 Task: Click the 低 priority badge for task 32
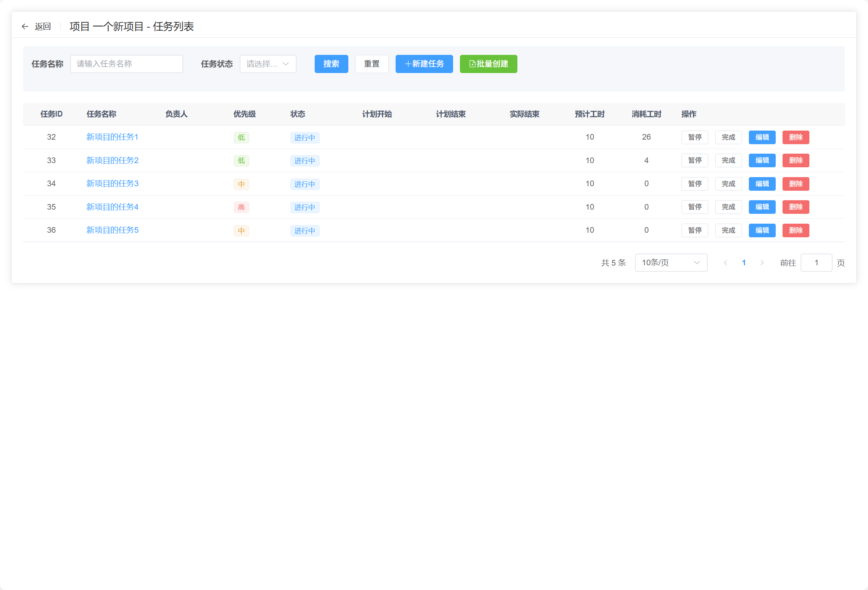pyautogui.click(x=241, y=137)
